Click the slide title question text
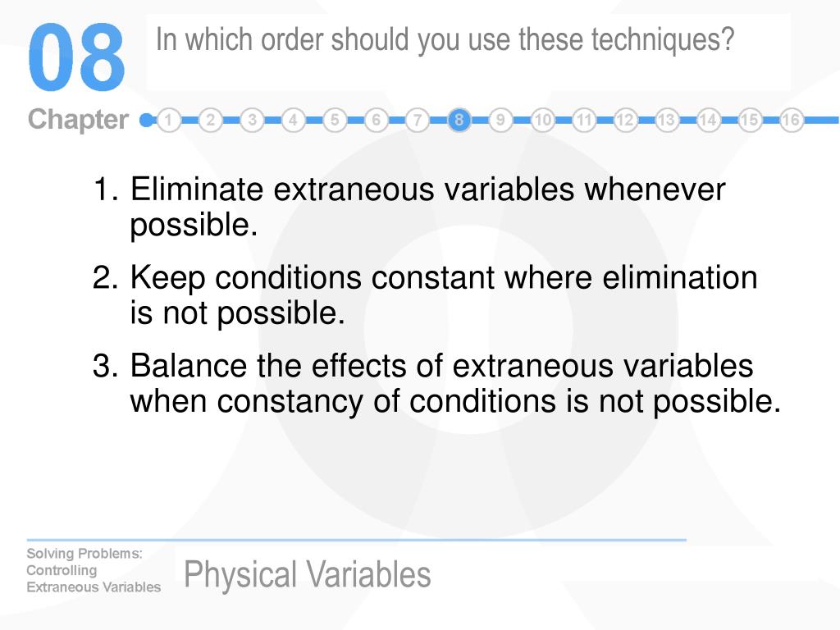This screenshot has width=840, height=630. pyautogui.click(x=445, y=41)
